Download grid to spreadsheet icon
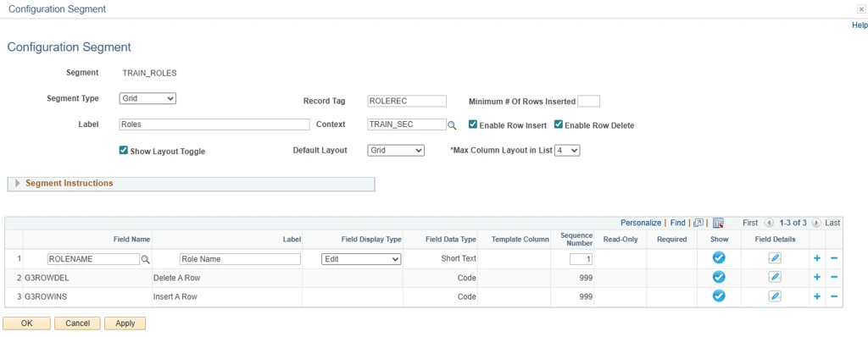868x337 pixels. point(719,223)
